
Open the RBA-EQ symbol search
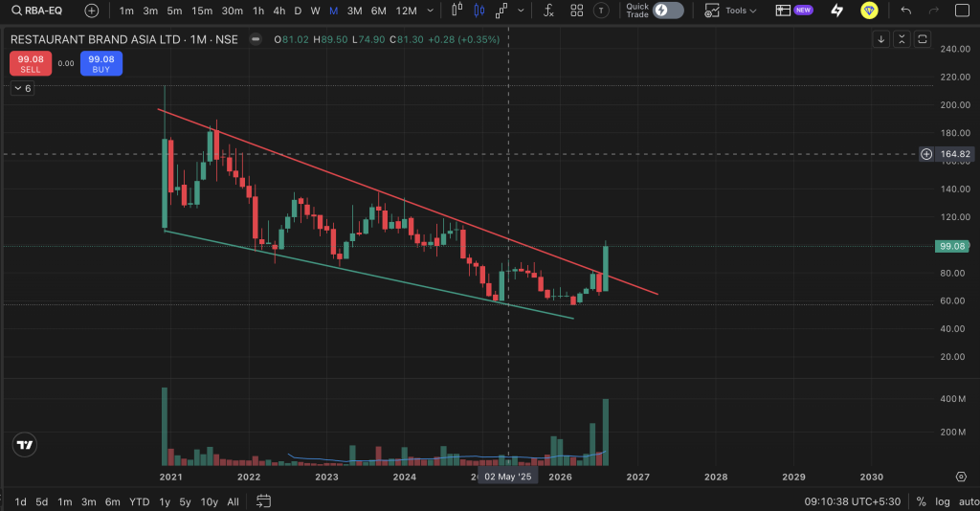pos(37,11)
